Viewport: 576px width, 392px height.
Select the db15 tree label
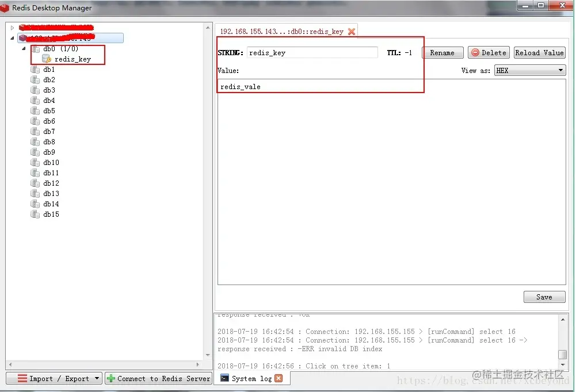[x=51, y=214]
